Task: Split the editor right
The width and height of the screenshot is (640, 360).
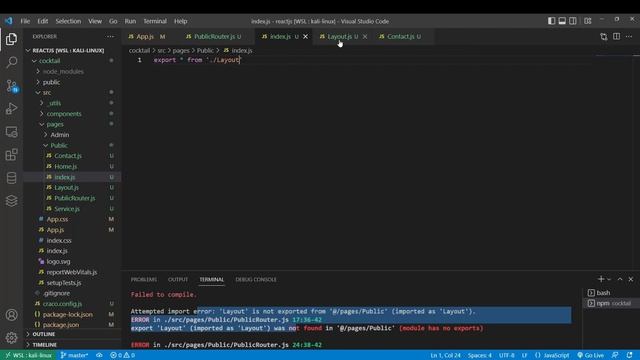Action: tap(616, 36)
